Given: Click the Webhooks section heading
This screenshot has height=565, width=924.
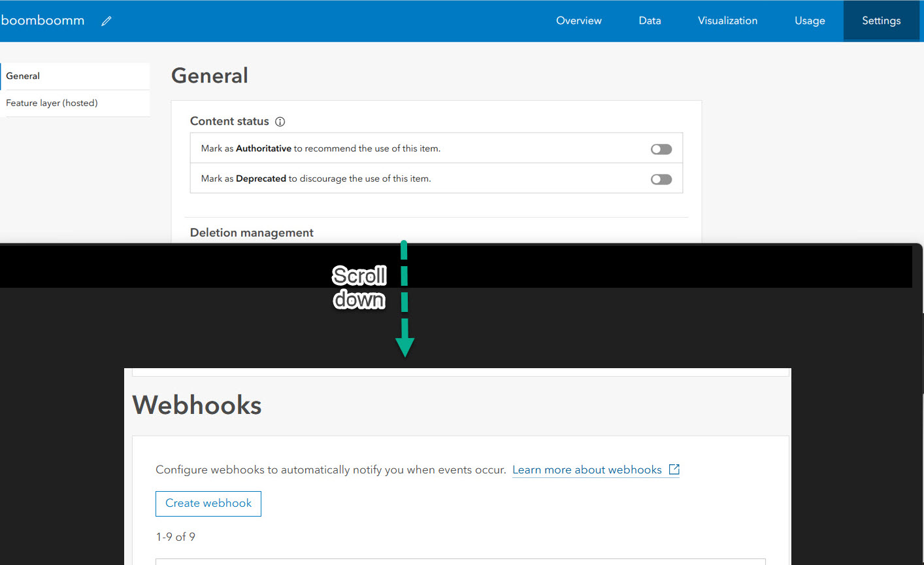Looking at the screenshot, I should [x=197, y=405].
